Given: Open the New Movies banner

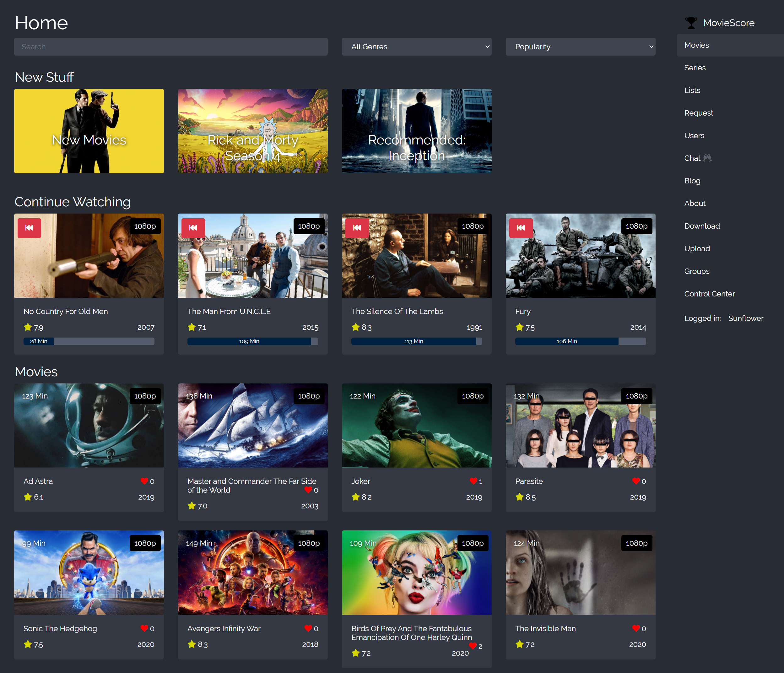Looking at the screenshot, I should pyautogui.click(x=89, y=131).
